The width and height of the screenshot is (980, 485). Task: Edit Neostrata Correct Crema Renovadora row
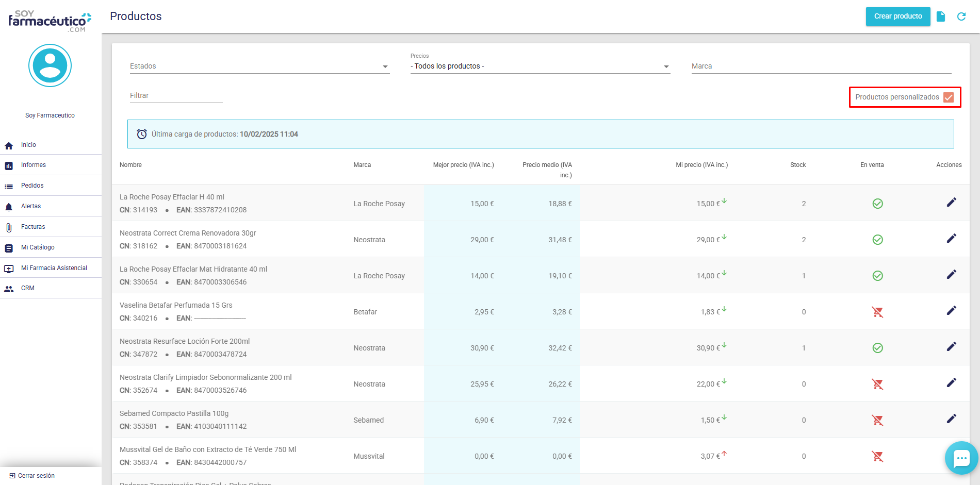click(952, 238)
